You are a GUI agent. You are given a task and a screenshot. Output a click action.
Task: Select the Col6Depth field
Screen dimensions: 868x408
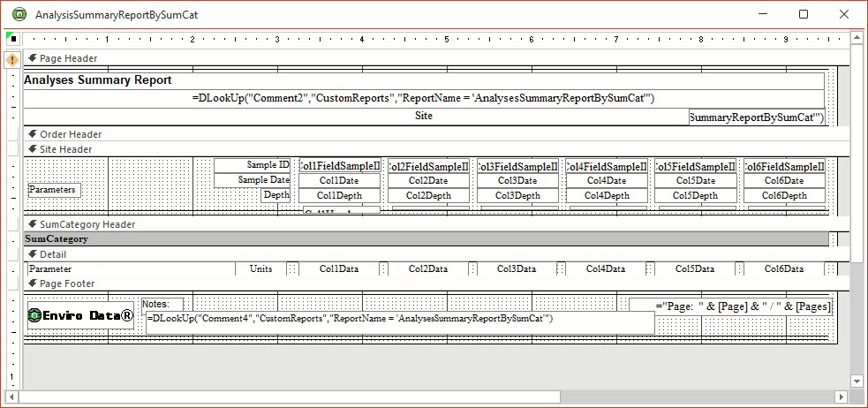(x=785, y=195)
